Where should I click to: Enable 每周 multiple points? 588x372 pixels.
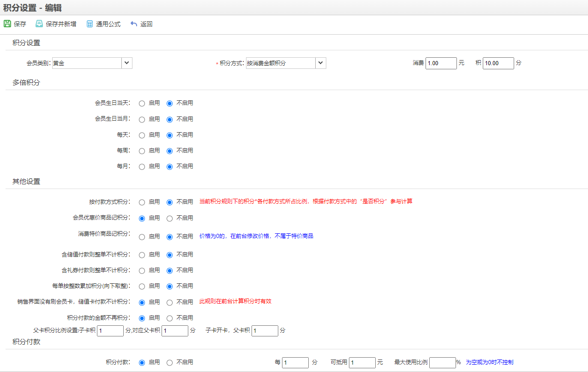coord(142,151)
